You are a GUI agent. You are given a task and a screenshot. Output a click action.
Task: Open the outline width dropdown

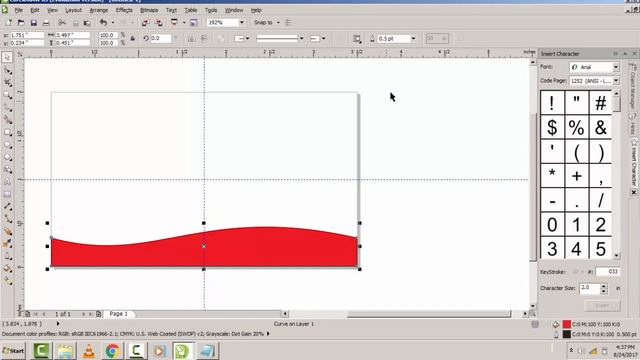(413, 38)
